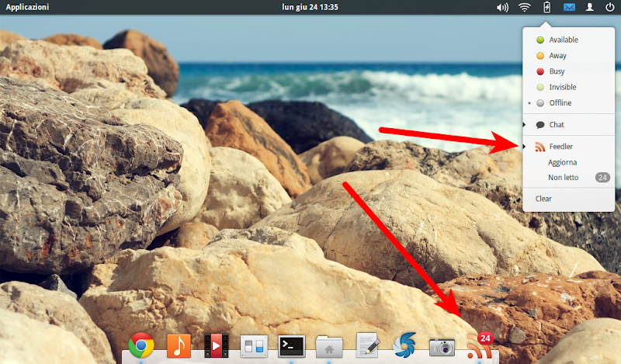Image resolution: width=621 pixels, height=364 pixels.
Task: Open the session power button indicator
Action: point(610,7)
